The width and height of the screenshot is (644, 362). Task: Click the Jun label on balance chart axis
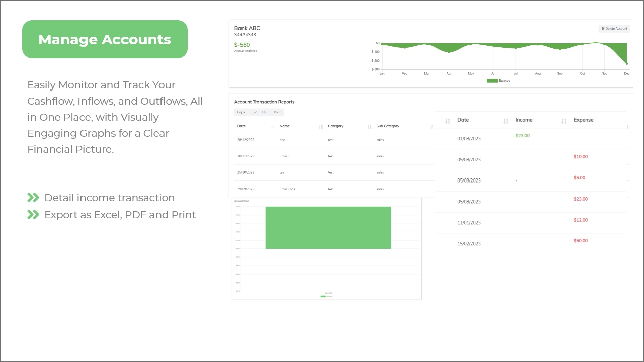tap(493, 74)
